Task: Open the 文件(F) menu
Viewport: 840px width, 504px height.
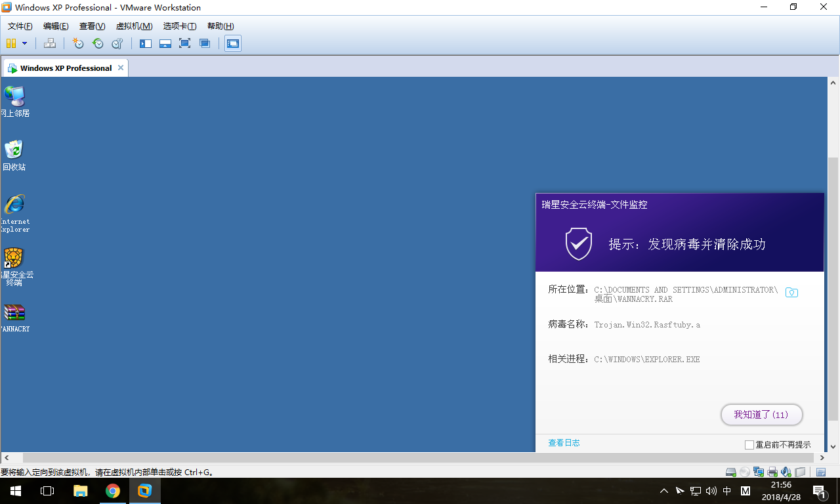Action: click(x=20, y=26)
